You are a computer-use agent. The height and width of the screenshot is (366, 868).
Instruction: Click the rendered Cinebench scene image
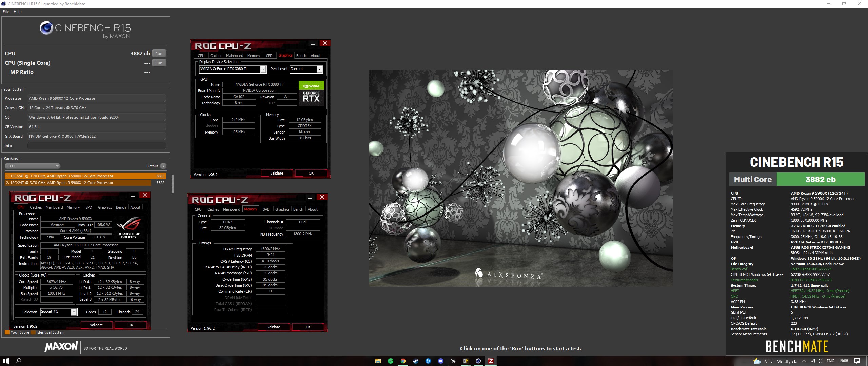[520, 178]
